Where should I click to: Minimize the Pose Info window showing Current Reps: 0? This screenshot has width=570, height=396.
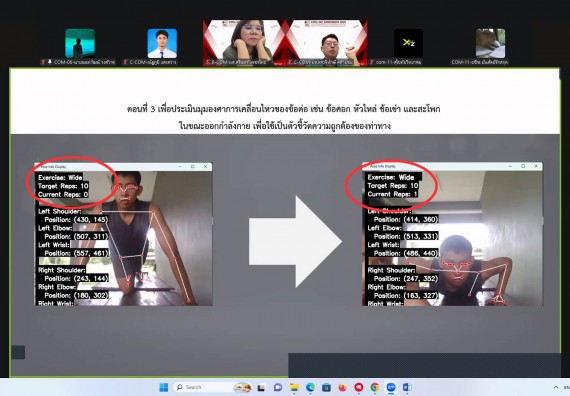[180, 167]
